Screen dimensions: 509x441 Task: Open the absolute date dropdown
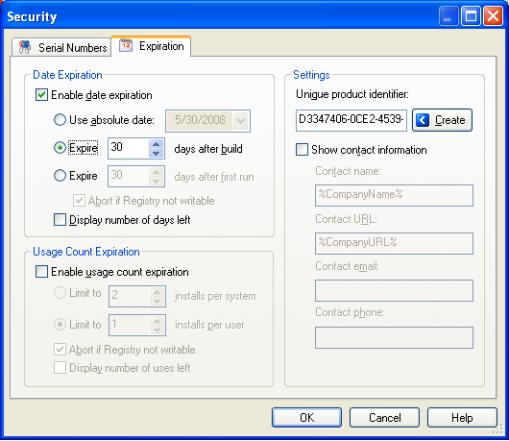click(x=241, y=121)
